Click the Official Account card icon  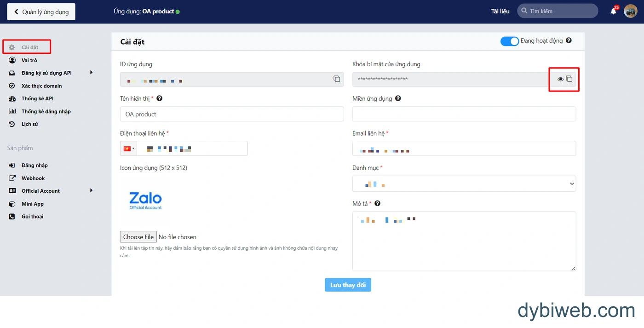point(12,191)
